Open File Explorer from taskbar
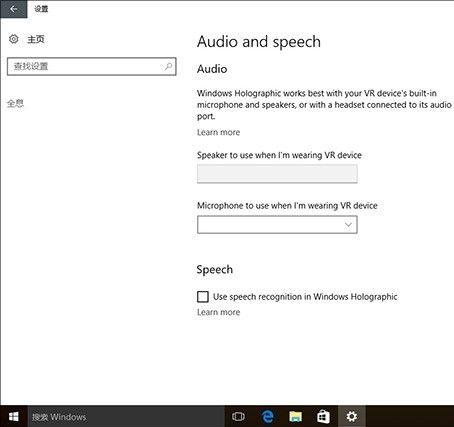This screenshot has width=454, height=427. point(295,416)
